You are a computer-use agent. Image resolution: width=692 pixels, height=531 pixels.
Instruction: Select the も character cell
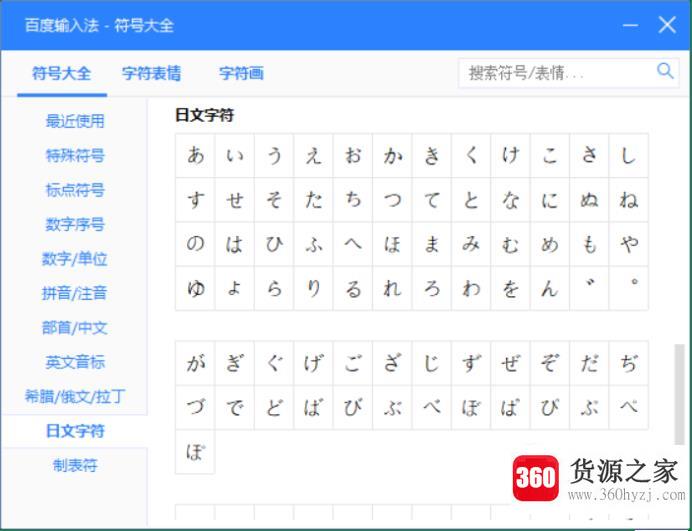[x=589, y=244]
